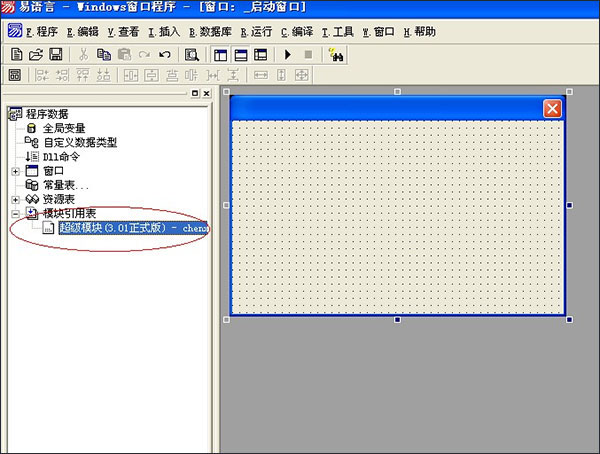The width and height of the screenshot is (600, 454).
Task: Save the program with the floppy disk icon
Action: click(55, 54)
